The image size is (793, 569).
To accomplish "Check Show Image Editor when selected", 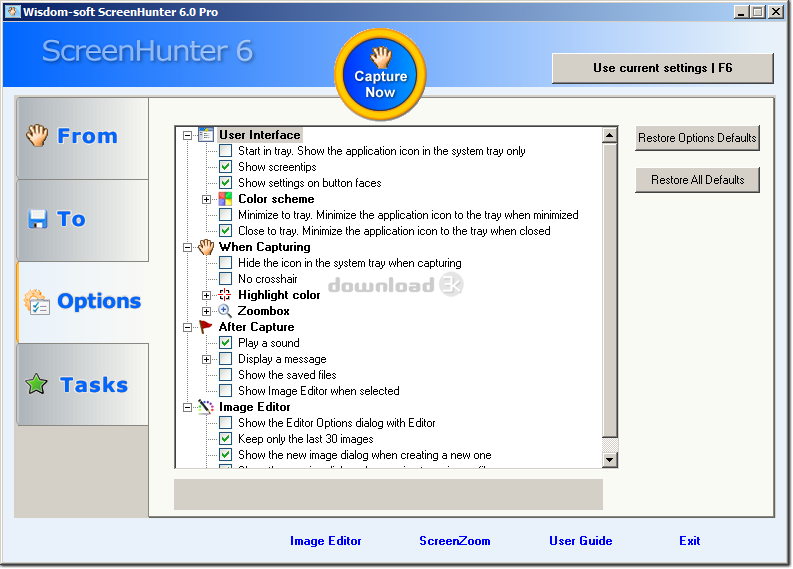I will coord(226,391).
